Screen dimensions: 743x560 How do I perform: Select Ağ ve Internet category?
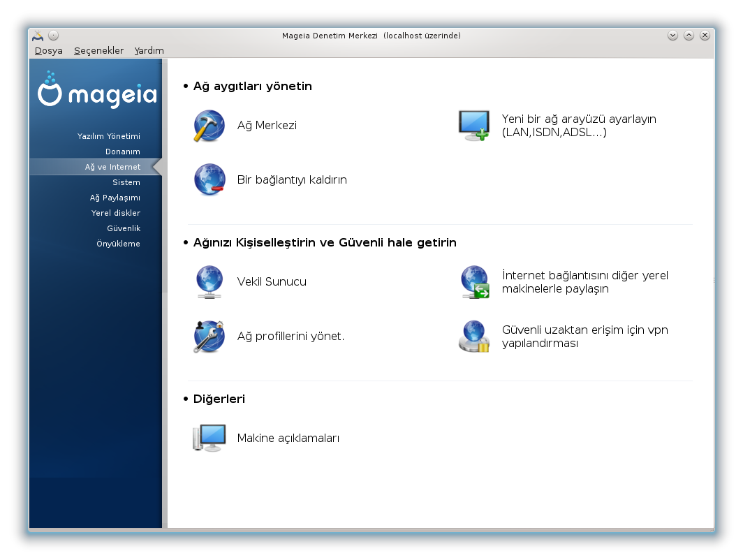[x=96, y=167]
